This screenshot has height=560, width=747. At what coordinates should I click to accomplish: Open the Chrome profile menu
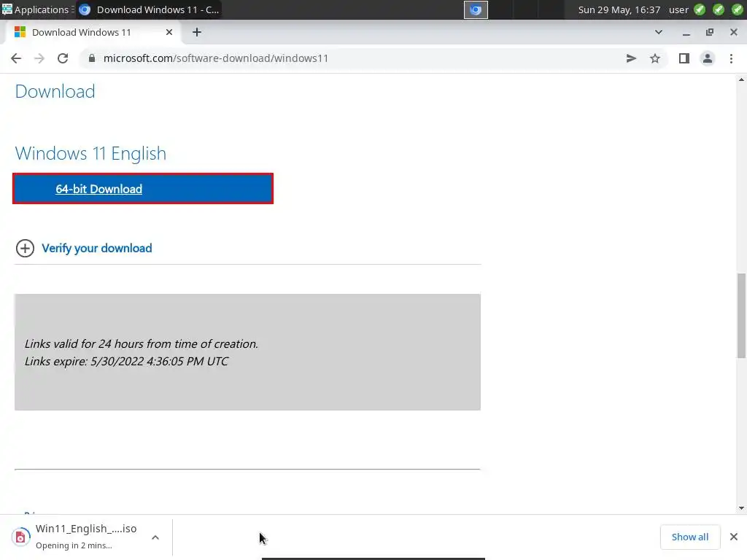coord(708,58)
